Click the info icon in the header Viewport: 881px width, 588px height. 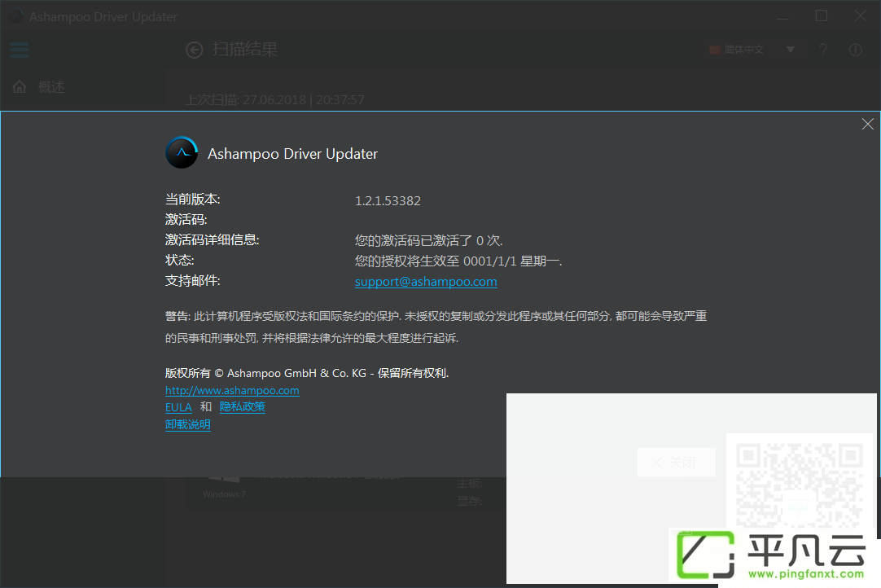pos(855,50)
